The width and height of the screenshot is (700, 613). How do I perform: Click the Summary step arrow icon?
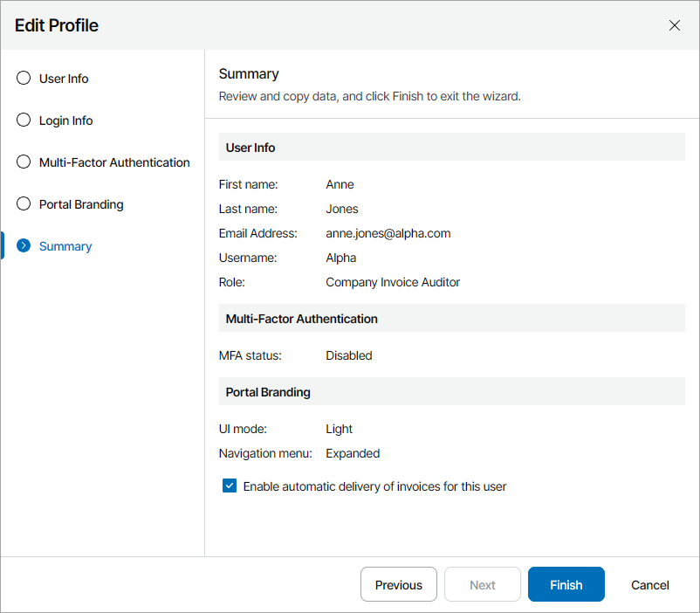tap(24, 246)
